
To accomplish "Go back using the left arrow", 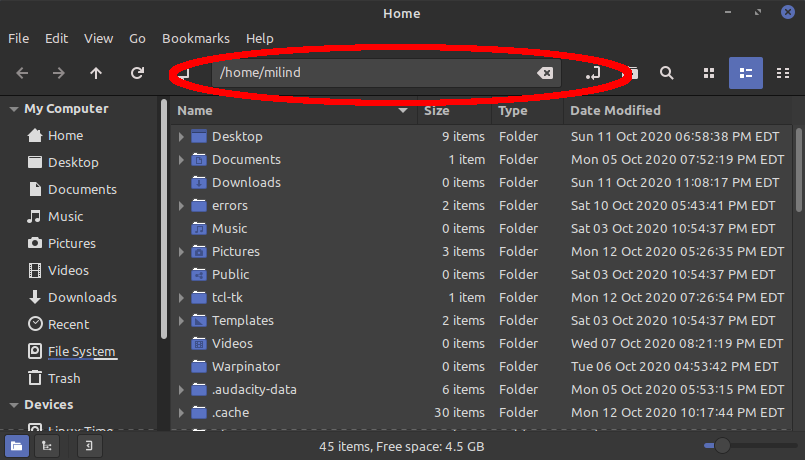I will (22, 73).
